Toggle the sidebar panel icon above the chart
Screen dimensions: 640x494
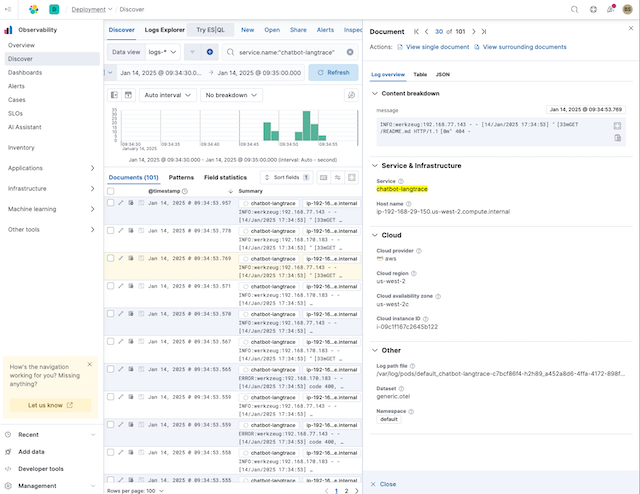tap(115, 95)
